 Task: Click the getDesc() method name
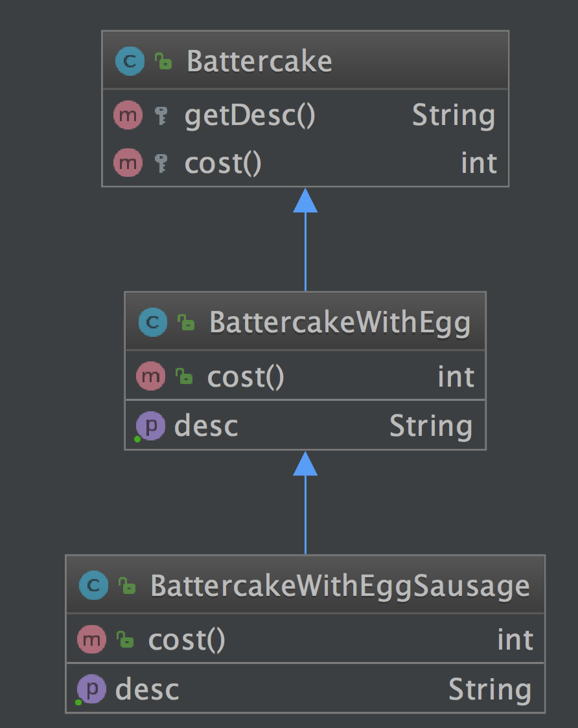249,116
